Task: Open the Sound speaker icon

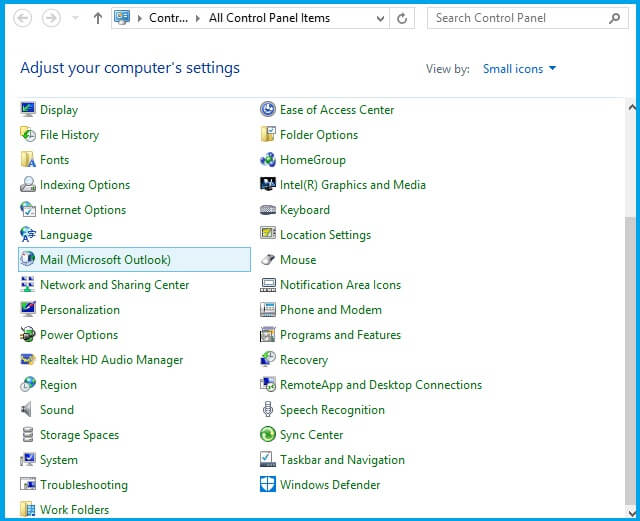Action: pos(28,410)
